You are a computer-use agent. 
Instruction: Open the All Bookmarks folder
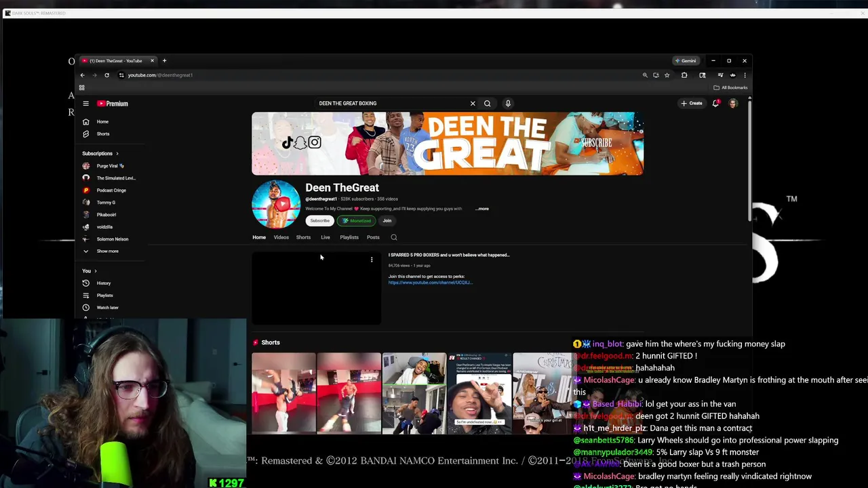pos(730,87)
